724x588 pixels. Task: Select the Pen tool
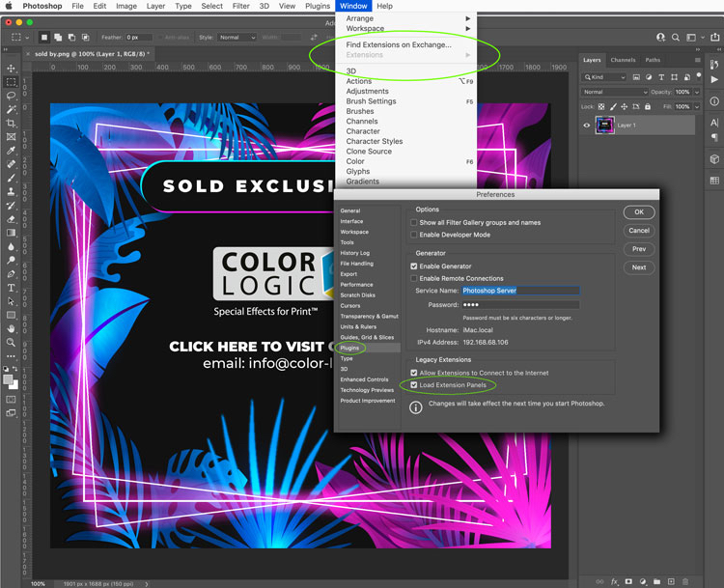11,274
